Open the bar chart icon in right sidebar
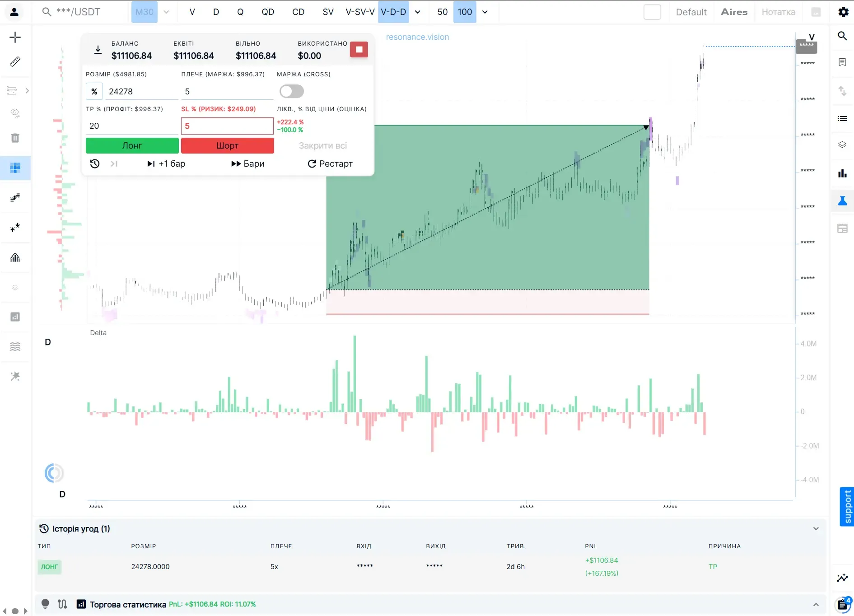854x616 pixels. point(842,173)
